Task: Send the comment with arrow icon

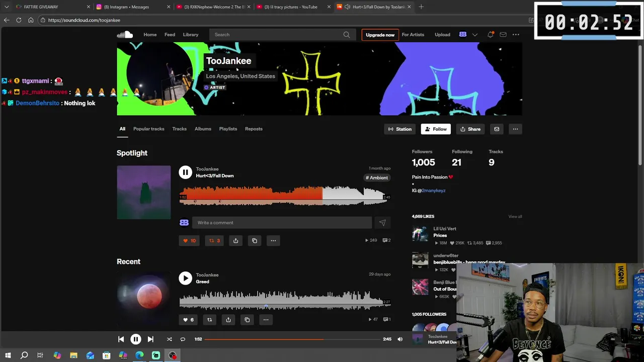Action: (x=382, y=223)
